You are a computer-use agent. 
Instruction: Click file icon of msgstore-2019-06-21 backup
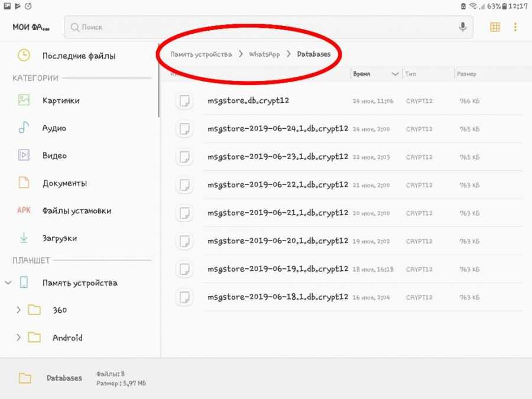184,213
